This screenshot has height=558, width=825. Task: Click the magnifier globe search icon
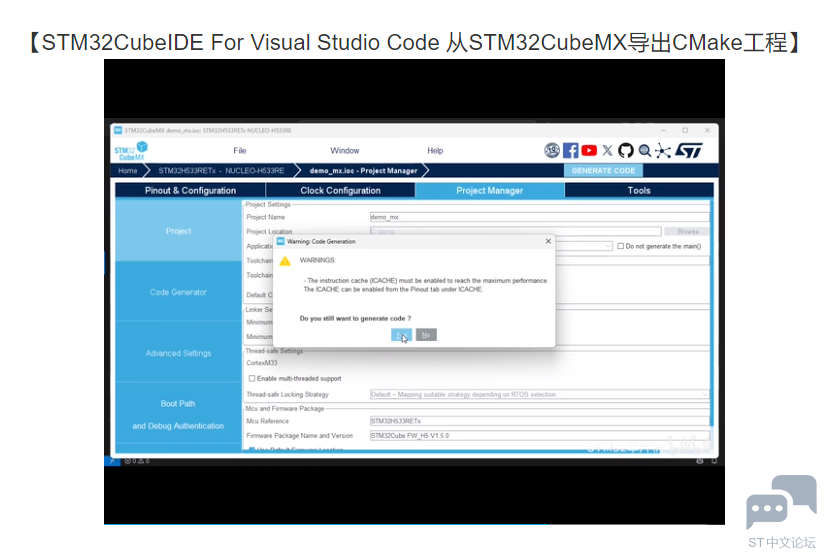[645, 151]
